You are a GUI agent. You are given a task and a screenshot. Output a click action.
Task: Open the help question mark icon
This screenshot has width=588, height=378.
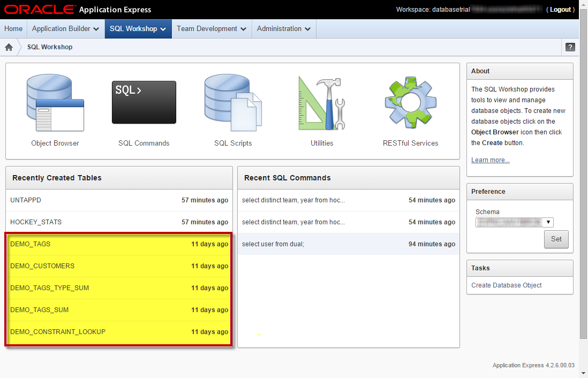click(x=570, y=47)
